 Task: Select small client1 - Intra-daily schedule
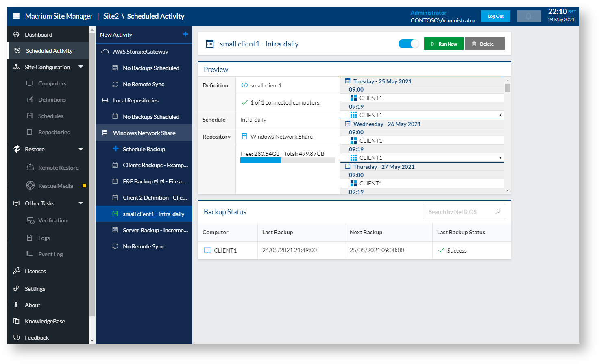point(144,214)
